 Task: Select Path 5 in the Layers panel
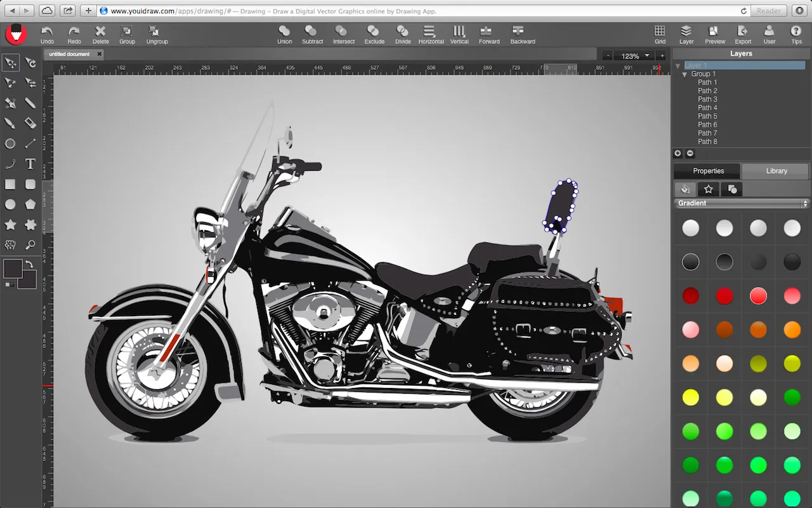(x=707, y=116)
